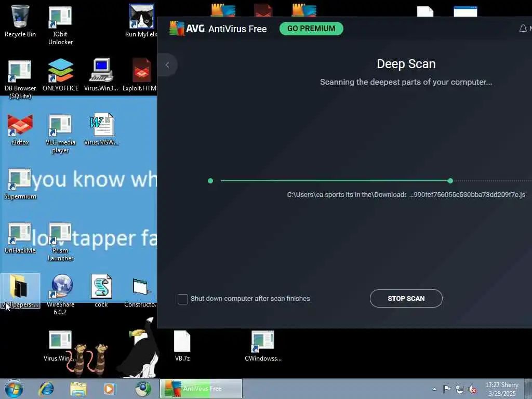Select the bottom-row Virus.Win3... shortcut icon

click(x=60, y=345)
